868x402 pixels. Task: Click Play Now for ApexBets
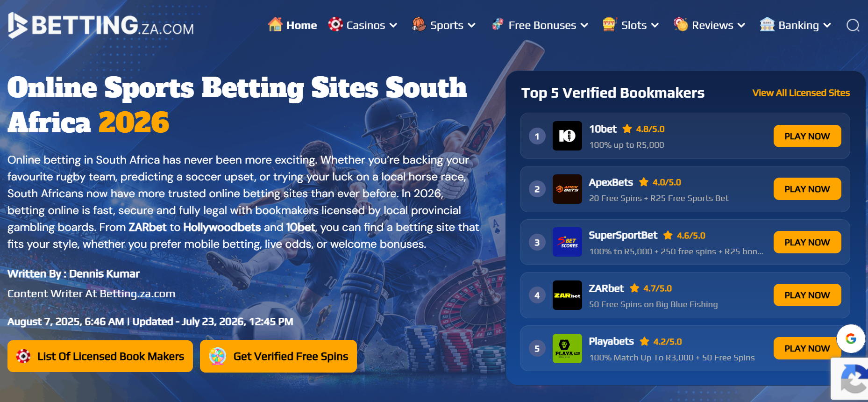pyautogui.click(x=807, y=189)
